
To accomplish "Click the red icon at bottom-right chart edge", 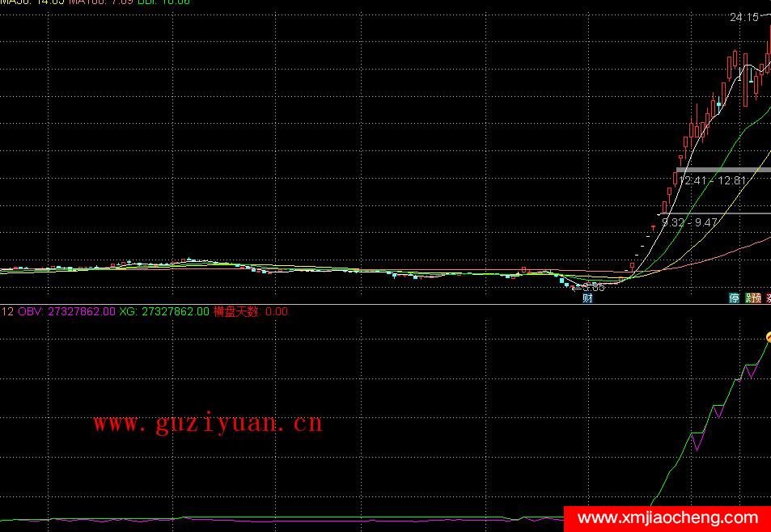I will point(768,298).
